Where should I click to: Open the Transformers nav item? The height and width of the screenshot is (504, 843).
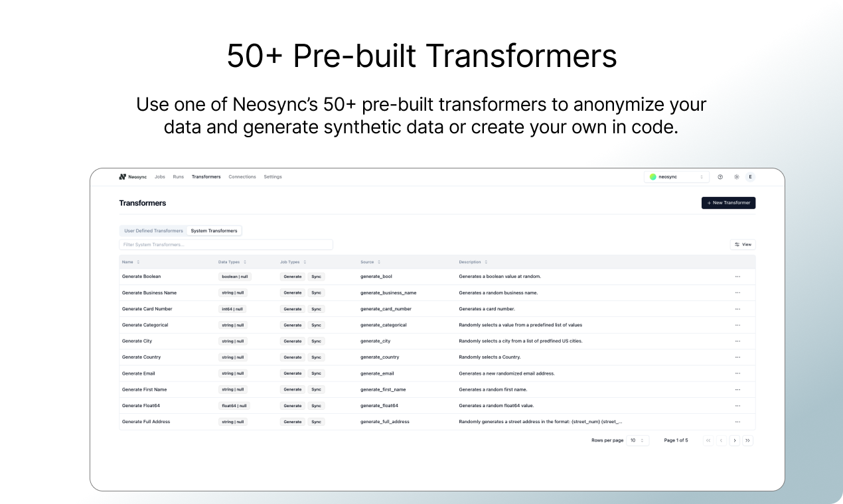pos(206,177)
